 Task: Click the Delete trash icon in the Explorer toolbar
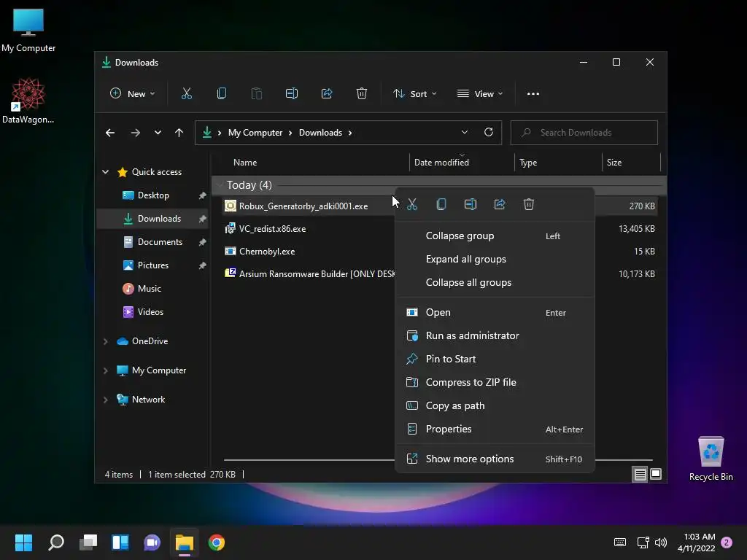362,94
